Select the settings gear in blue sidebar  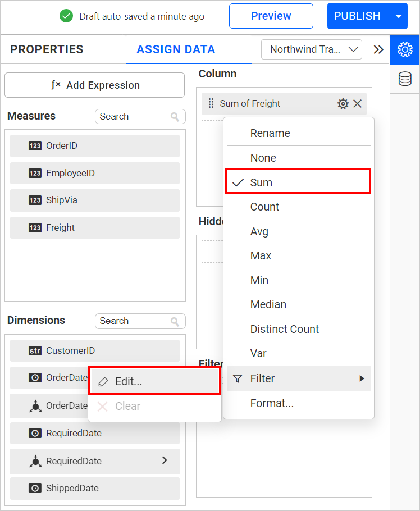(405, 50)
